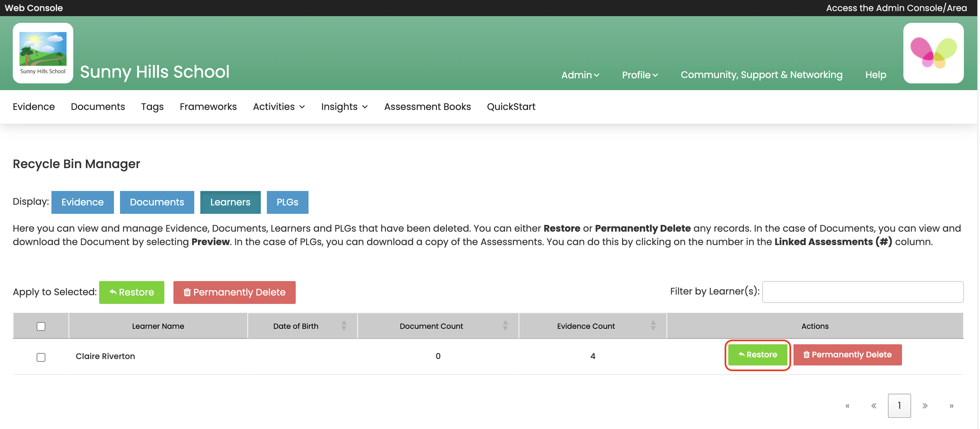Open Assessment Books menu item
This screenshot has width=980, height=429.
[x=427, y=107]
